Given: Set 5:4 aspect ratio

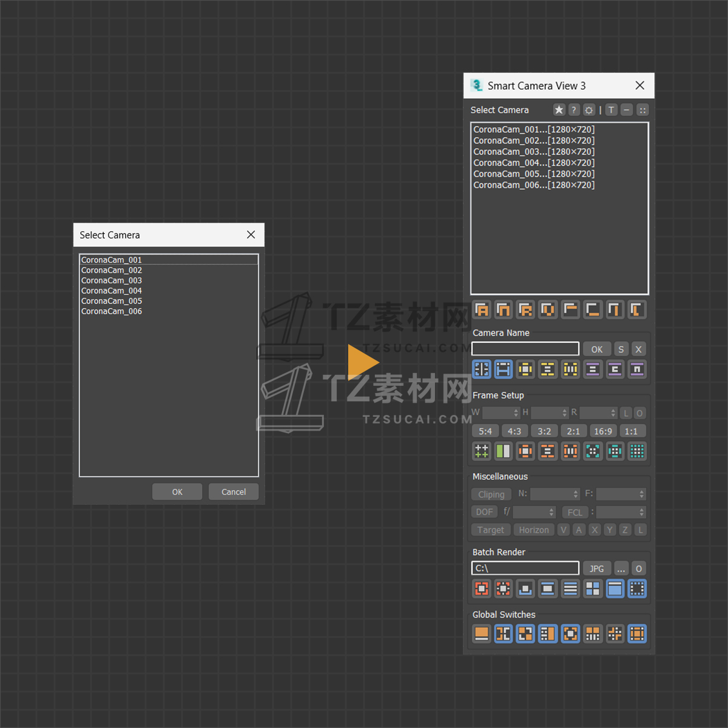Looking at the screenshot, I should (485, 431).
